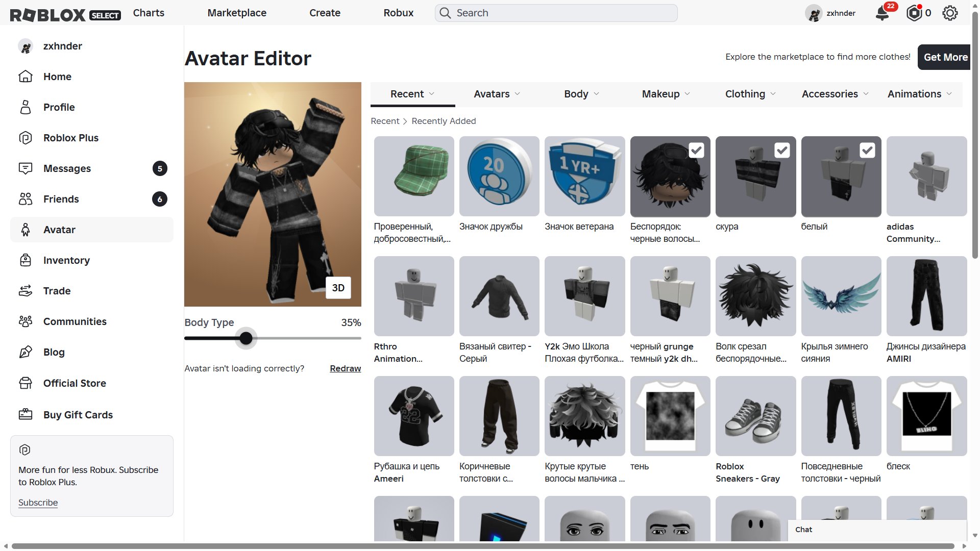Viewport: 980px width, 551px height.
Task: Expand the Makeup dropdown tab
Action: coord(666,94)
